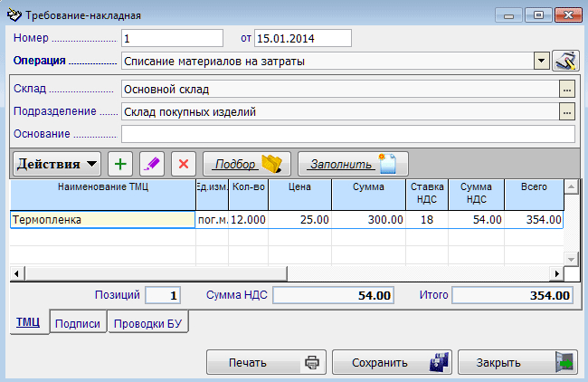588x382 pixels.
Task: Open the Действия dropdown menu
Action: click(x=57, y=164)
